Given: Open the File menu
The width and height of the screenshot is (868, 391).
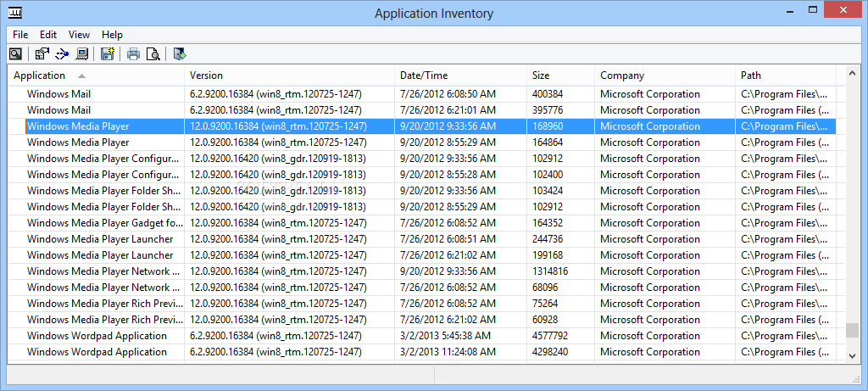Looking at the screenshot, I should tap(20, 34).
